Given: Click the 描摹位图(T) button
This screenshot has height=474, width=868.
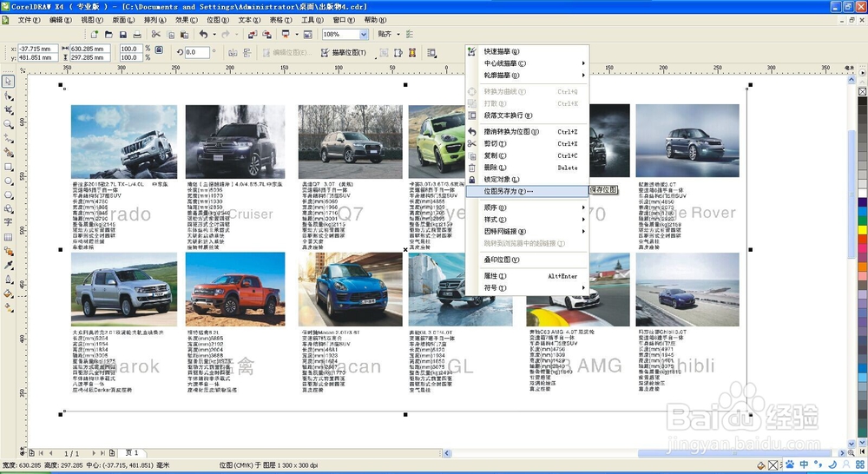Looking at the screenshot, I should click(344, 53).
